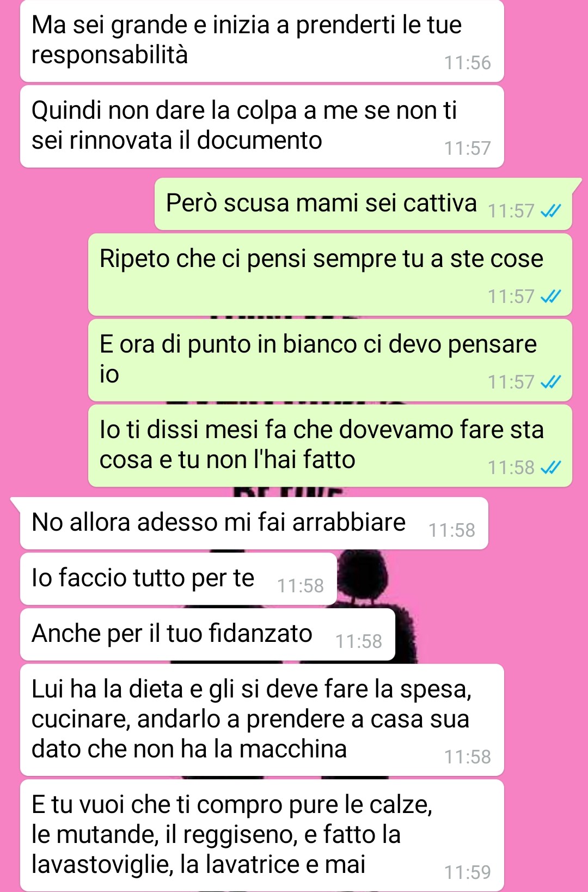Tap double-check icon on 'E ora di punto in bianco'
Viewport: 588px width, 892px height.
pyautogui.click(x=550, y=382)
